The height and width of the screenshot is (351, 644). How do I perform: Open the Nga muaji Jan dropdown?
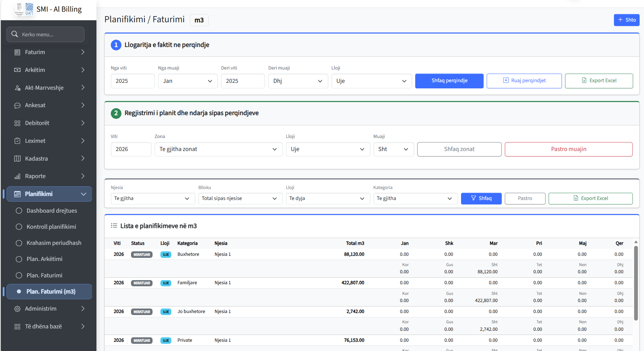pyautogui.click(x=188, y=81)
